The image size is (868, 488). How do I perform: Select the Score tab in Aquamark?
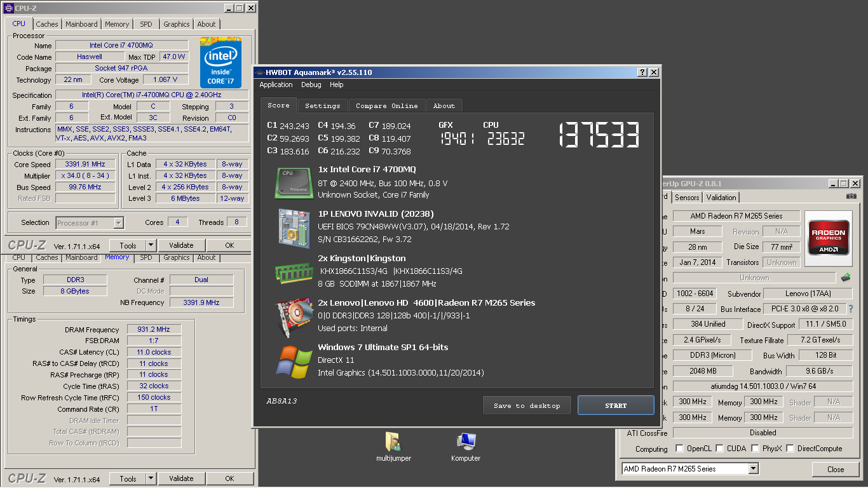278,105
